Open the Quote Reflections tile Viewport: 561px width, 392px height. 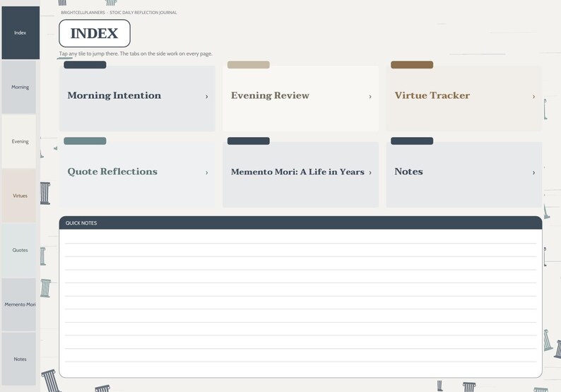point(137,174)
